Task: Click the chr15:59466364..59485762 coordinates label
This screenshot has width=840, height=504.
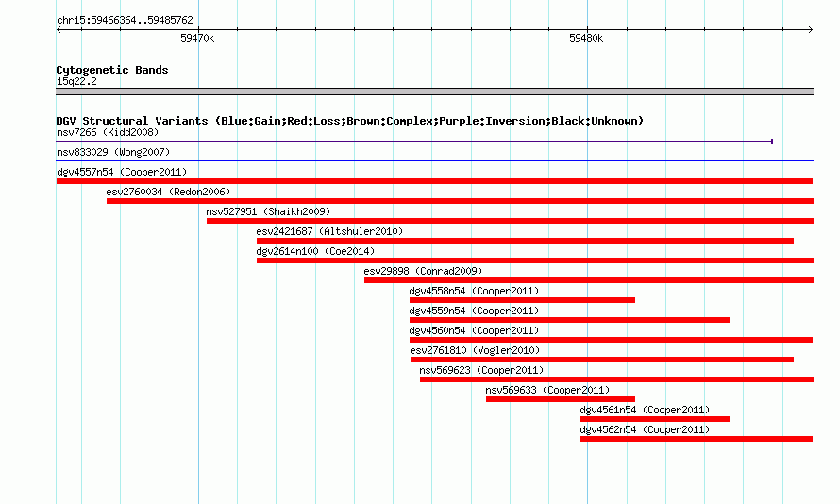Action: tap(125, 20)
